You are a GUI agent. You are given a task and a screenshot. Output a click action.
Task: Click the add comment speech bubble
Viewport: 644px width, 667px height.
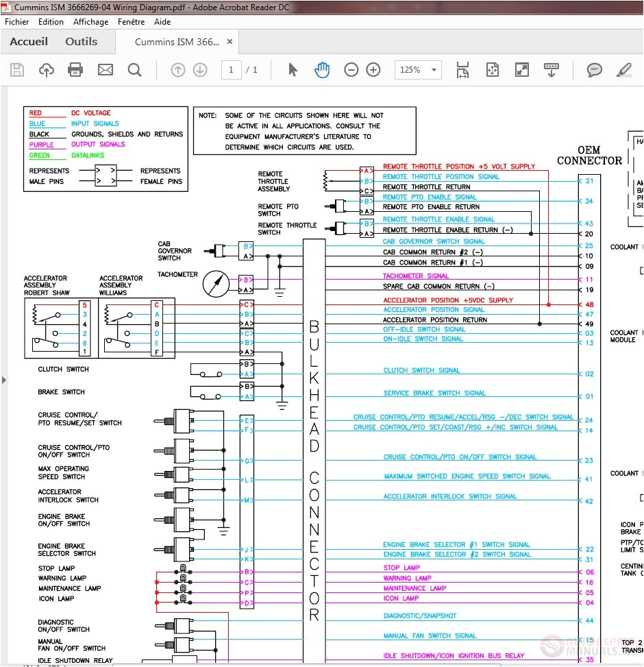595,70
